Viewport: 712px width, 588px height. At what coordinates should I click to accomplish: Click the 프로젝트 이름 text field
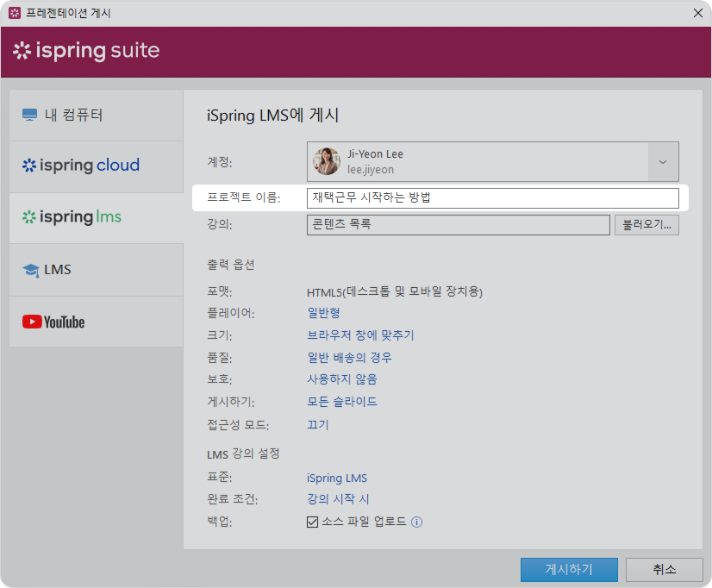point(492,198)
